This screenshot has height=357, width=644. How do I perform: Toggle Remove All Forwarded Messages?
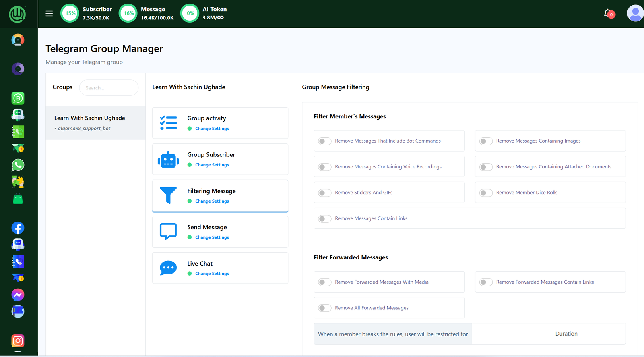click(325, 308)
